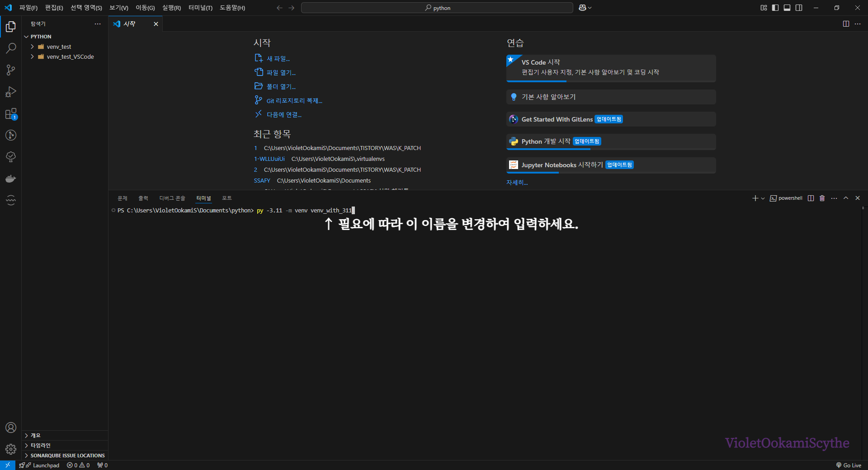Viewport: 868px width, 470px height.
Task: Expand the venv_test_VSCode folder
Action: pos(70,56)
